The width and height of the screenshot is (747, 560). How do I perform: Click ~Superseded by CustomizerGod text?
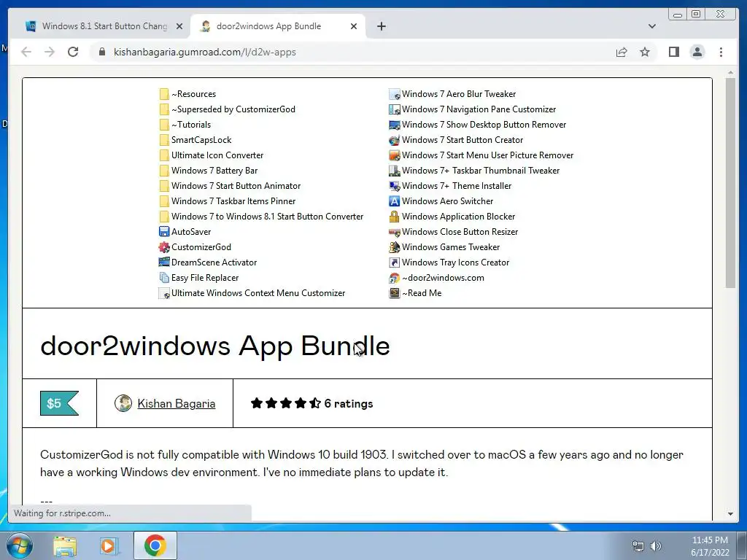[233, 109]
